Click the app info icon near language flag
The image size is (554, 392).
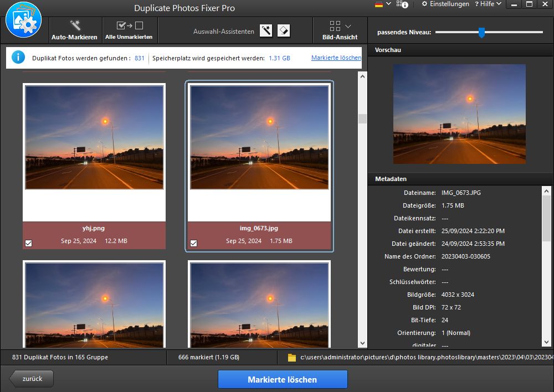point(402,4)
